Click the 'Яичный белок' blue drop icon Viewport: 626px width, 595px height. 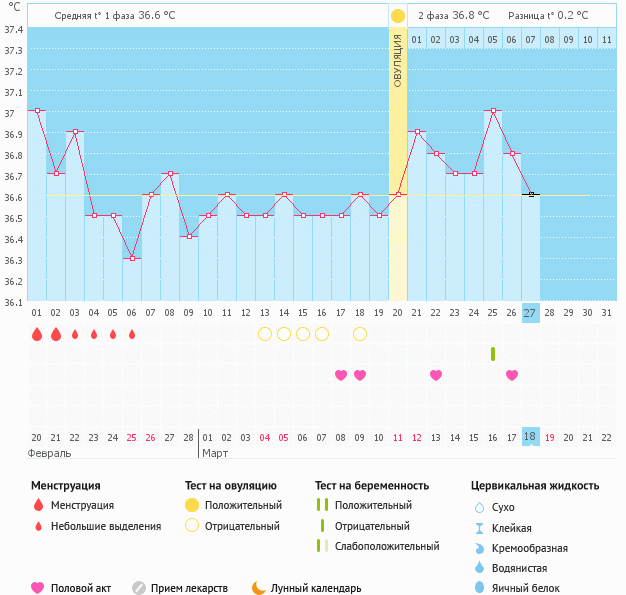point(479,588)
